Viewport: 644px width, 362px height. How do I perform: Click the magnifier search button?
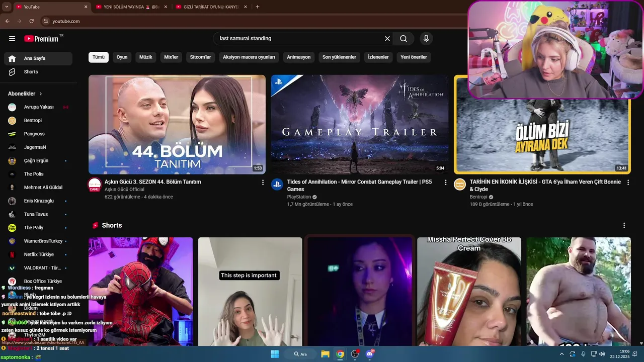(x=404, y=39)
